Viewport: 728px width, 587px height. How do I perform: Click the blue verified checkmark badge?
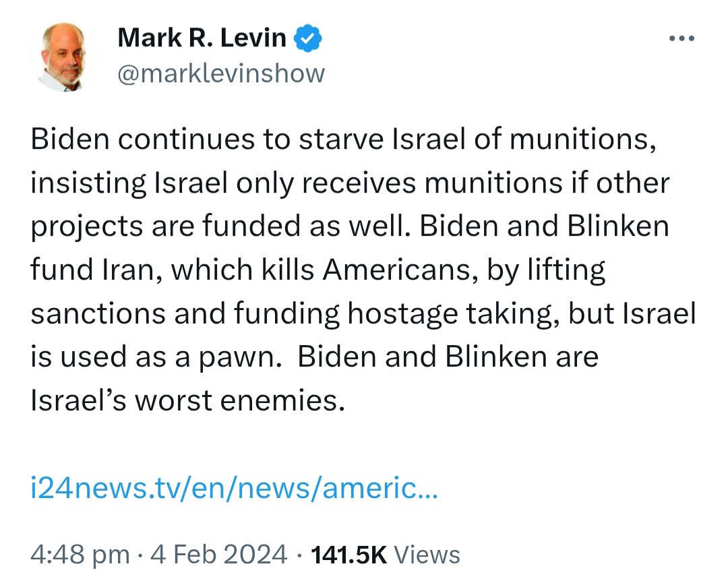307,38
